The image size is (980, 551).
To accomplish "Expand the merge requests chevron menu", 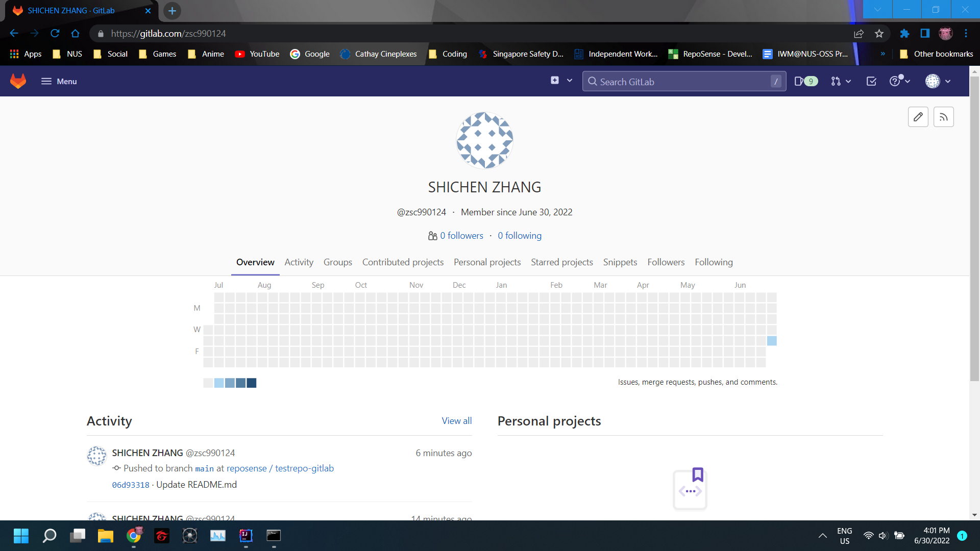I will pyautogui.click(x=849, y=81).
